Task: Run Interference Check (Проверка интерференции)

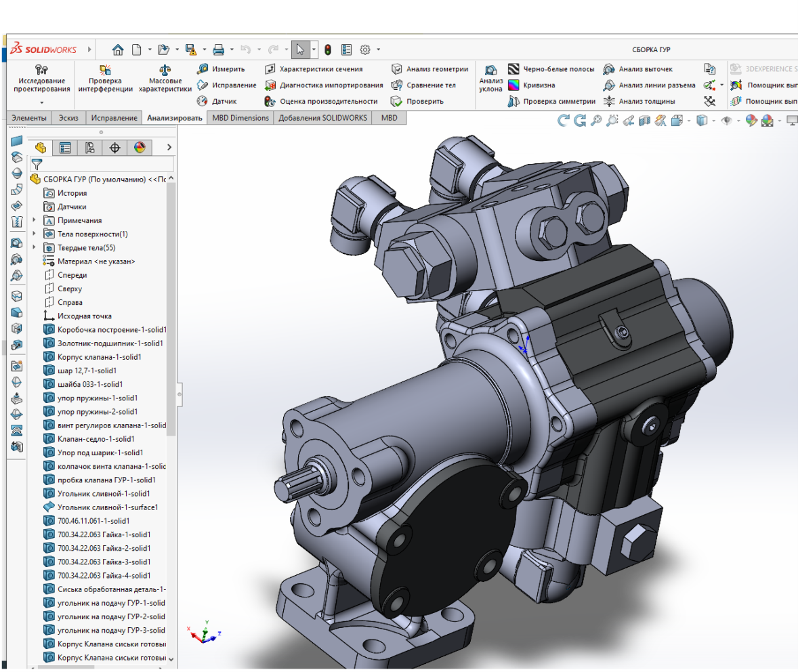Action: coord(105,70)
